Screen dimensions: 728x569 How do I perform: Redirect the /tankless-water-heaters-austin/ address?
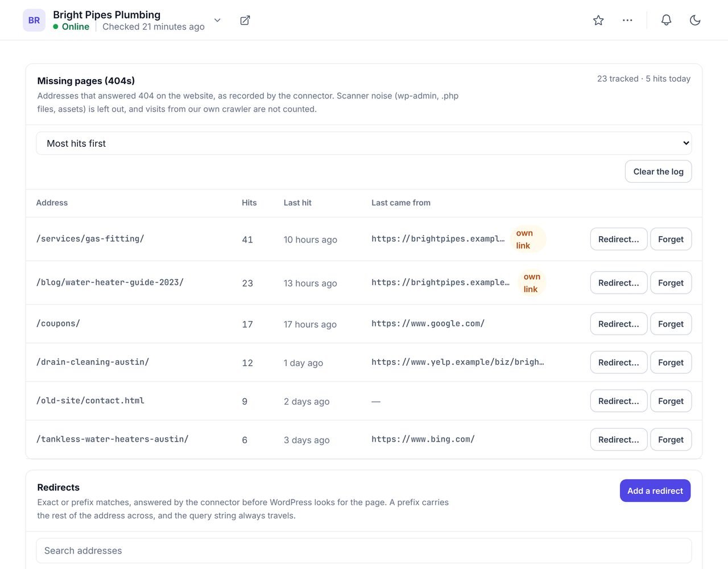click(x=619, y=440)
